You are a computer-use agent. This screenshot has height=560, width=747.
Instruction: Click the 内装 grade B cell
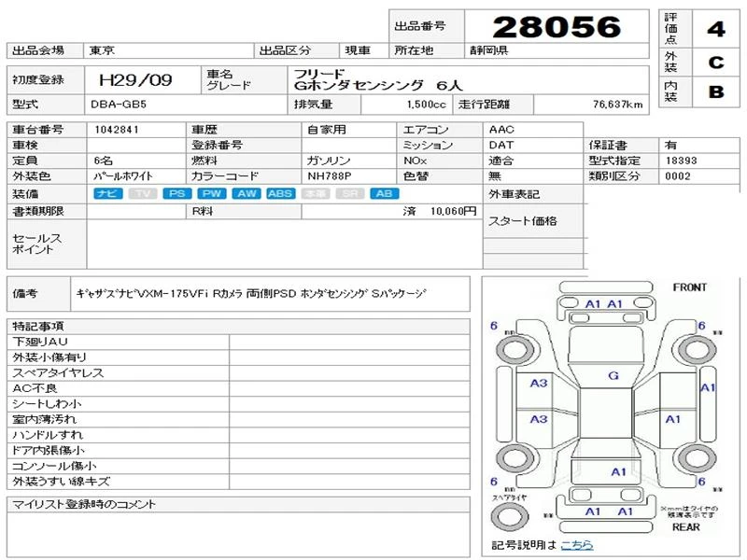(x=715, y=91)
